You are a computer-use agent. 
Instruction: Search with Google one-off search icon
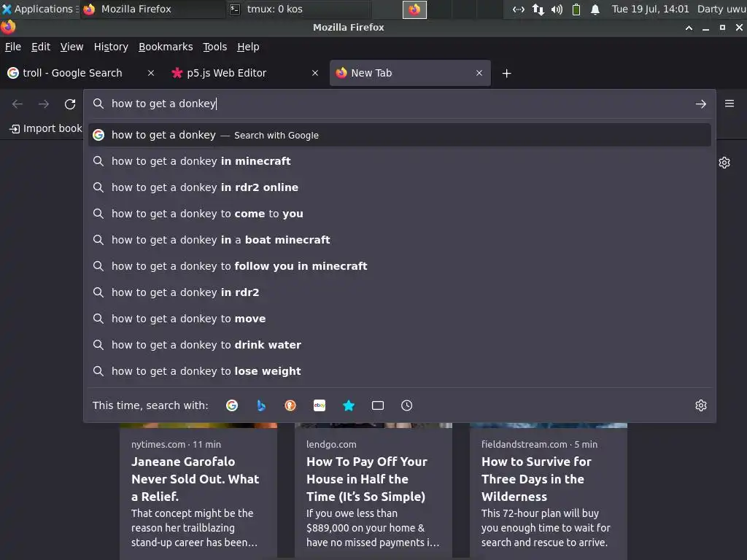point(232,405)
